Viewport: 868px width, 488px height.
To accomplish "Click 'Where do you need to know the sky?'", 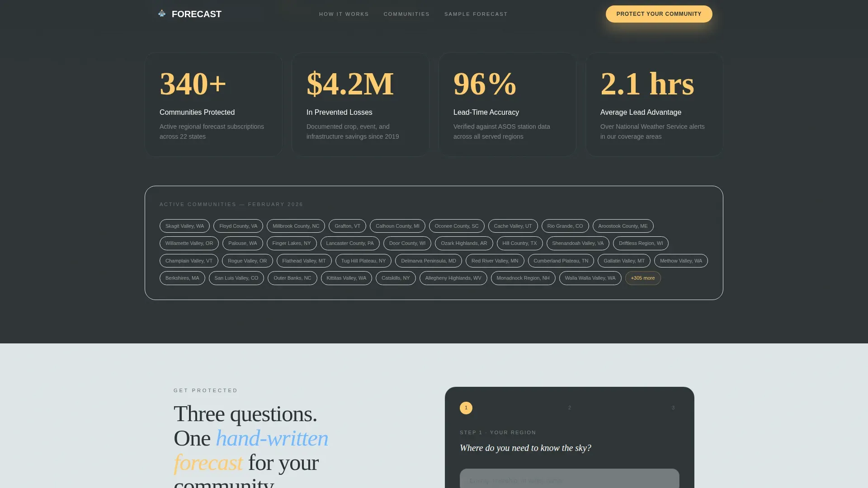I will click(x=525, y=448).
